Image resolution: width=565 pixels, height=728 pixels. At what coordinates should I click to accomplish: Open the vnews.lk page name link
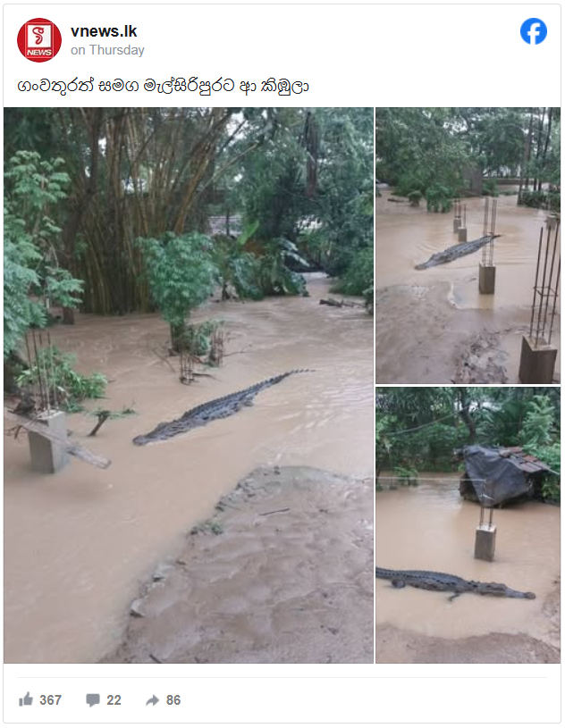(104, 31)
